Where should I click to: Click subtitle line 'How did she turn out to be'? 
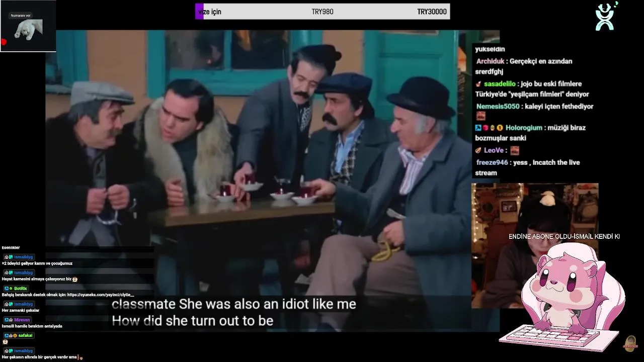[x=193, y=321]
